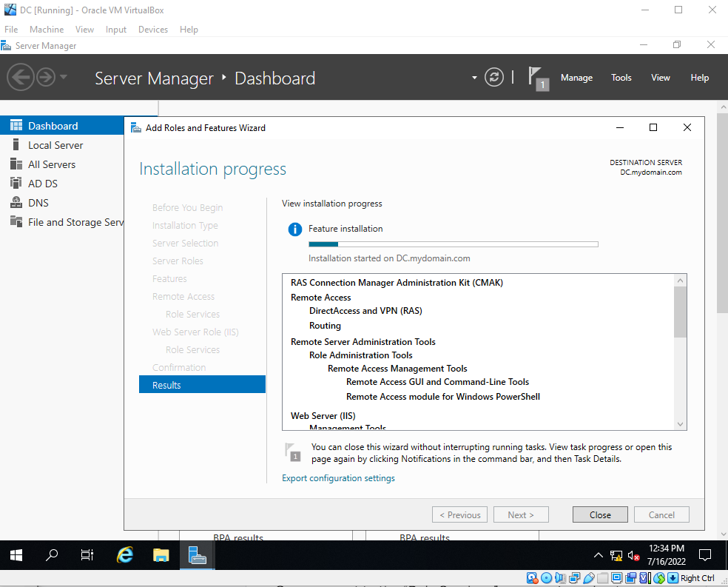Click the Close button in wizard
The height and width of the screenshot is (587, 728).
600,514
